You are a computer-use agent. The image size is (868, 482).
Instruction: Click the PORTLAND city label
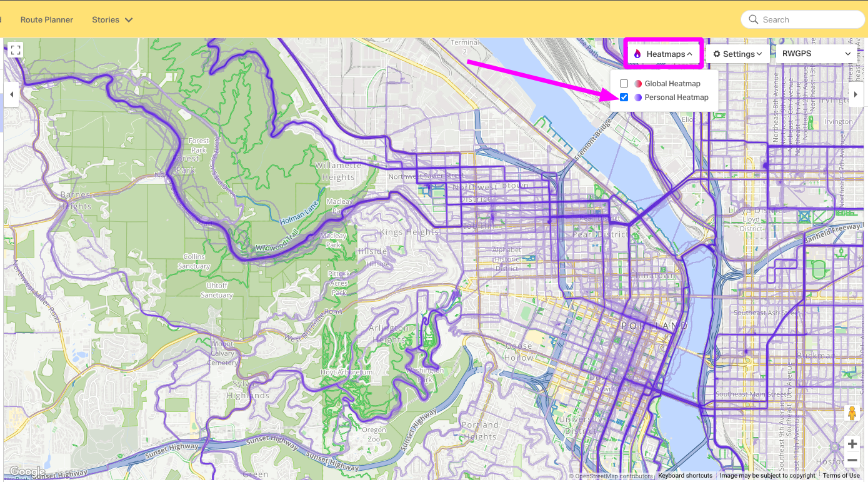[x=654, y=326]
